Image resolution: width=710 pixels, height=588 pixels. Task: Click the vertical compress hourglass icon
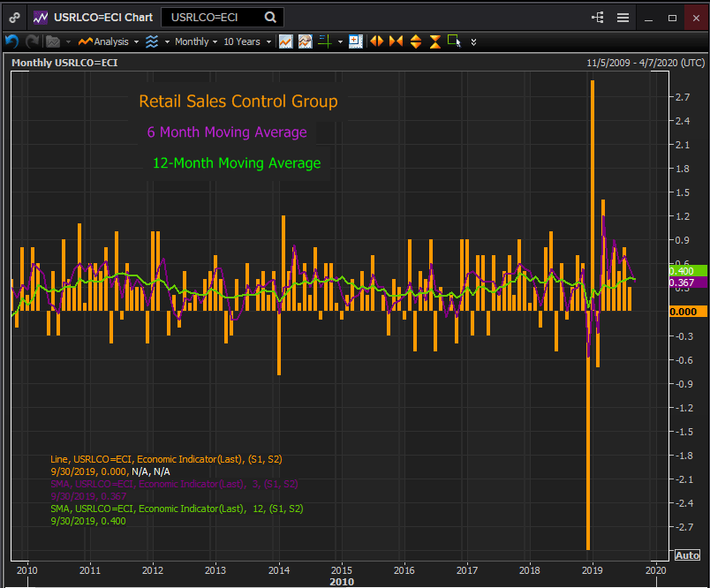coord(434,41)
